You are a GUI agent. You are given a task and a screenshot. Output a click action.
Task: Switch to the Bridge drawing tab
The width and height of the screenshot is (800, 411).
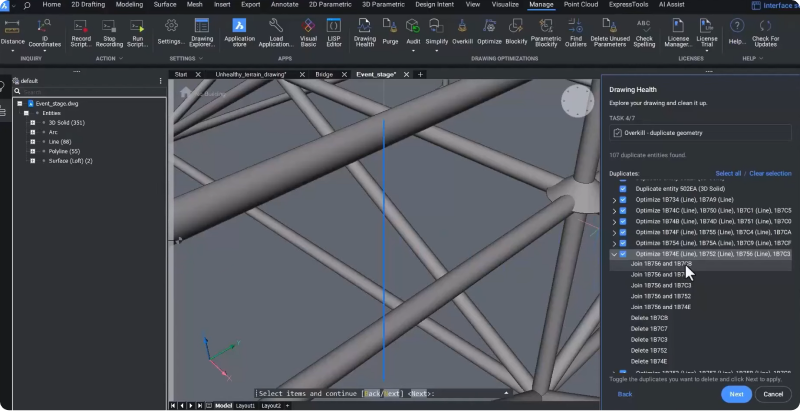click(x=324, y=74)
